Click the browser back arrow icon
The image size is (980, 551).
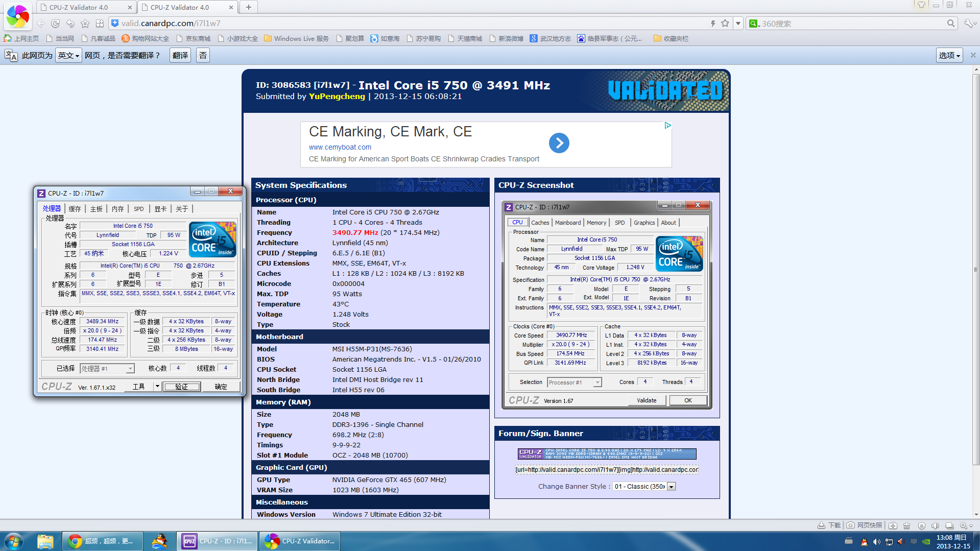(x=41, y=23)
